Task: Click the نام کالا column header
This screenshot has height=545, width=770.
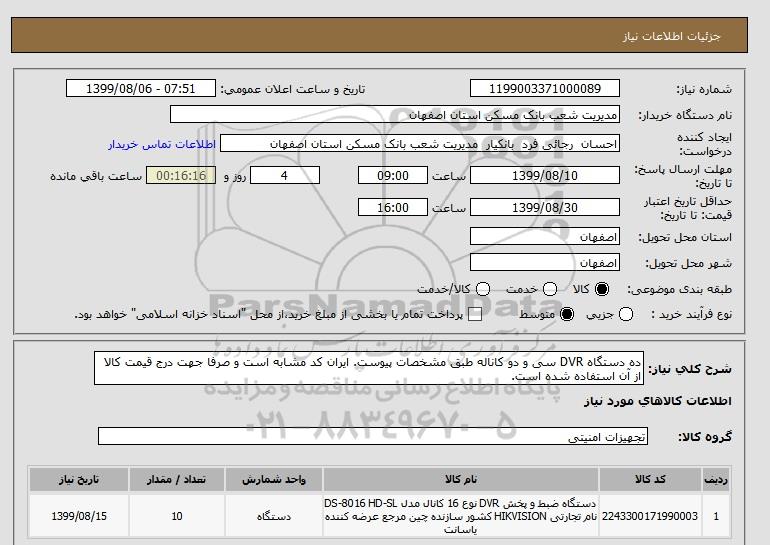Action: (461, 480)
